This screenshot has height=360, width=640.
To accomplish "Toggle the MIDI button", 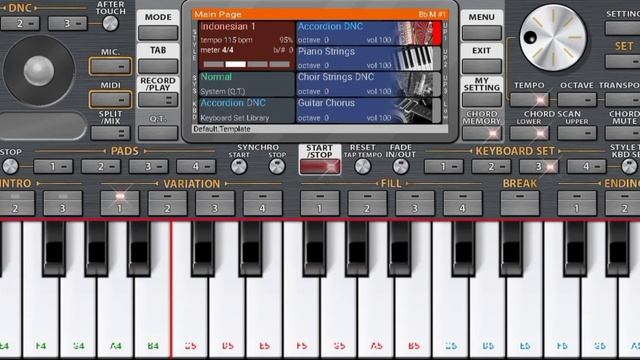I will (x=110, y=99).
